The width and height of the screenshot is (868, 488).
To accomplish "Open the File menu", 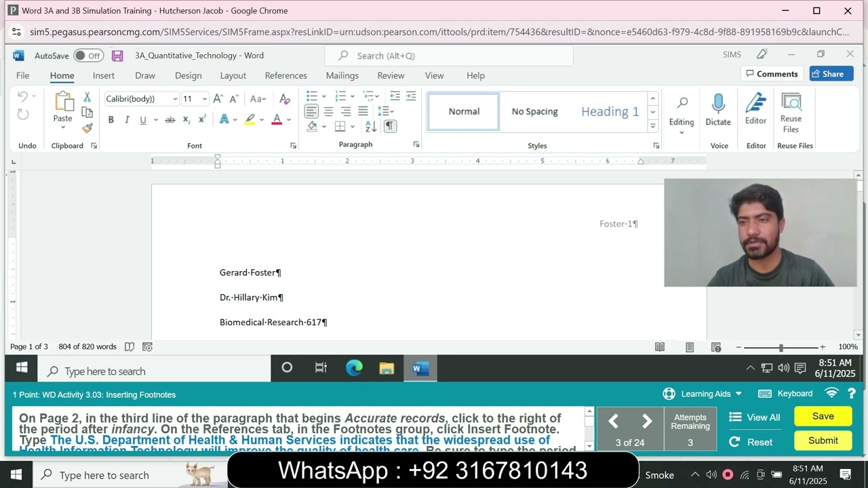I will click(22, 75).
